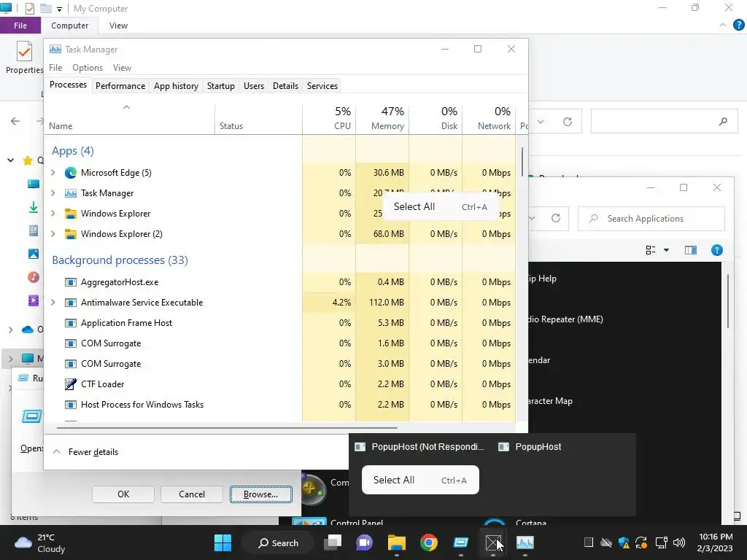The image size is (747, 560).
Task: Open the Task Manager File menu
Action: coord(55,68)
